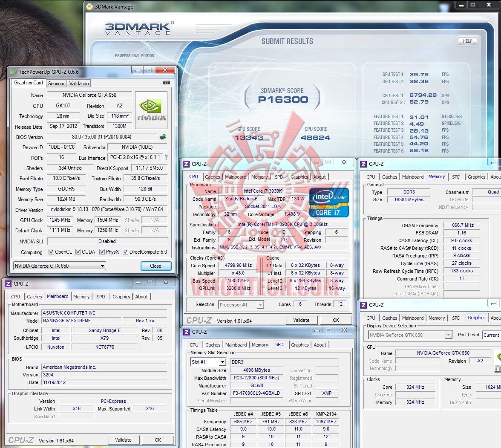Viewport: 501px width, 448px height.
Task: Toggle the PhysX checkbox in GPU-Z
Action: pos(102,251)
